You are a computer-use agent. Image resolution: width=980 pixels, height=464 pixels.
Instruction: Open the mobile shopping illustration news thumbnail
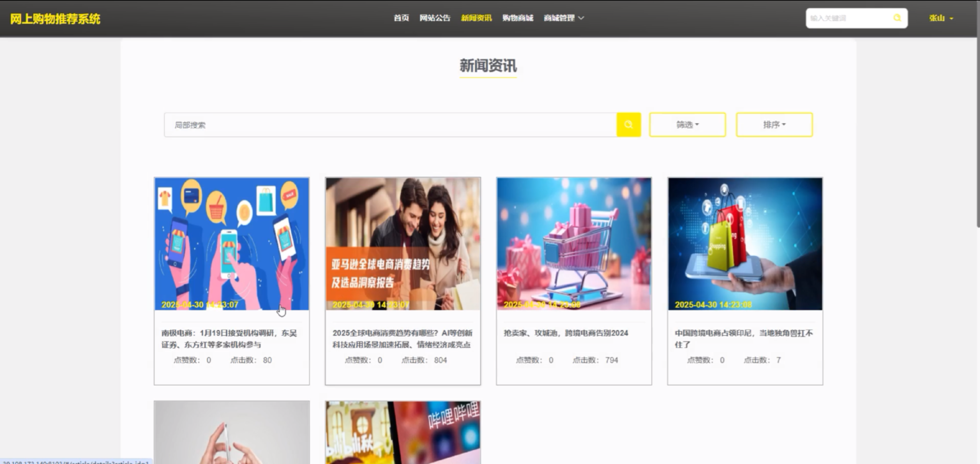pyautogui.click(x=231, y=243)
